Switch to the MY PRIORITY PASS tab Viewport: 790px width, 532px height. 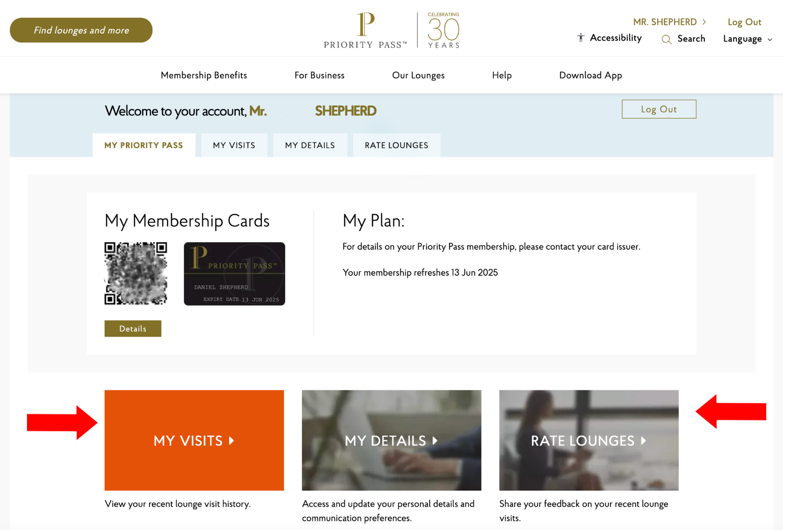click(x=143, y=145)
